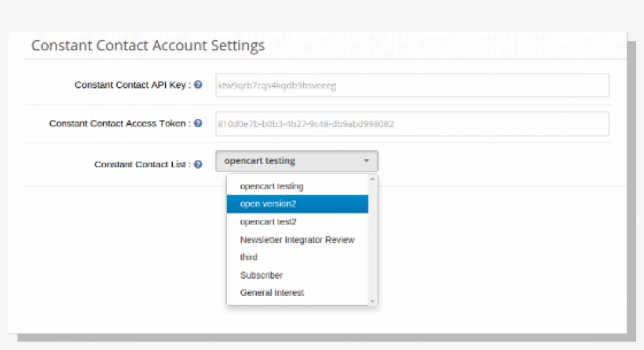Click the caret arrow on list dropdown
Image resolution: width=644 pixels, height=350 pixels.
(x=366, y=162)
